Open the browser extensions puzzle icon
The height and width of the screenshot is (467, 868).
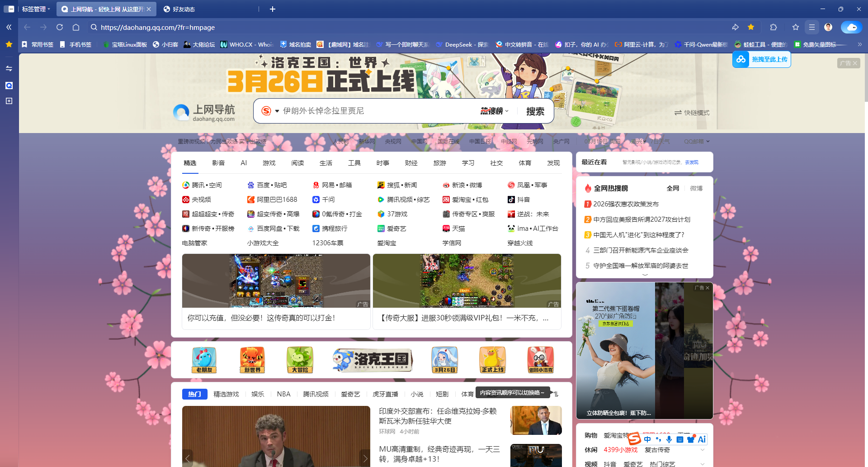pyautogui.click(x=774, y=27)
